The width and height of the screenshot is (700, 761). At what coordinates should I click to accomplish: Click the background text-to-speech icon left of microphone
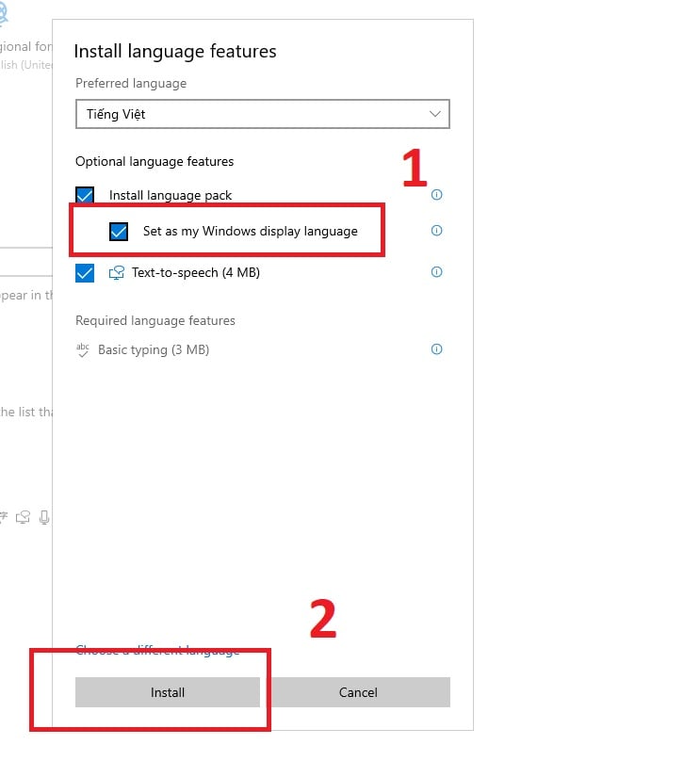pyautogui.click(x=24, y=517)
